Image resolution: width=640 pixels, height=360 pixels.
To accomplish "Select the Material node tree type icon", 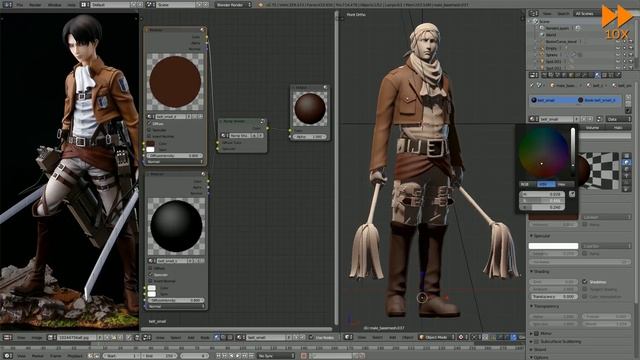I will point(216,337).
